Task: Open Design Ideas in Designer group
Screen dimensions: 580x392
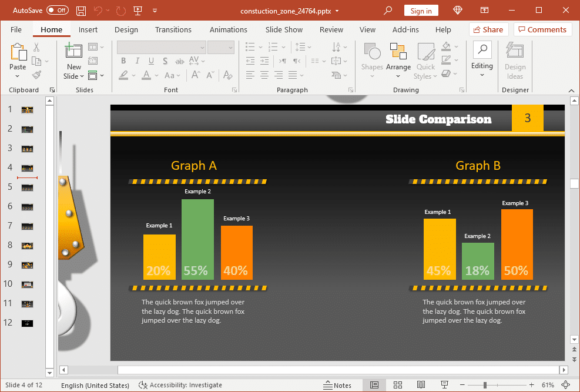Action: click(515, 61)
